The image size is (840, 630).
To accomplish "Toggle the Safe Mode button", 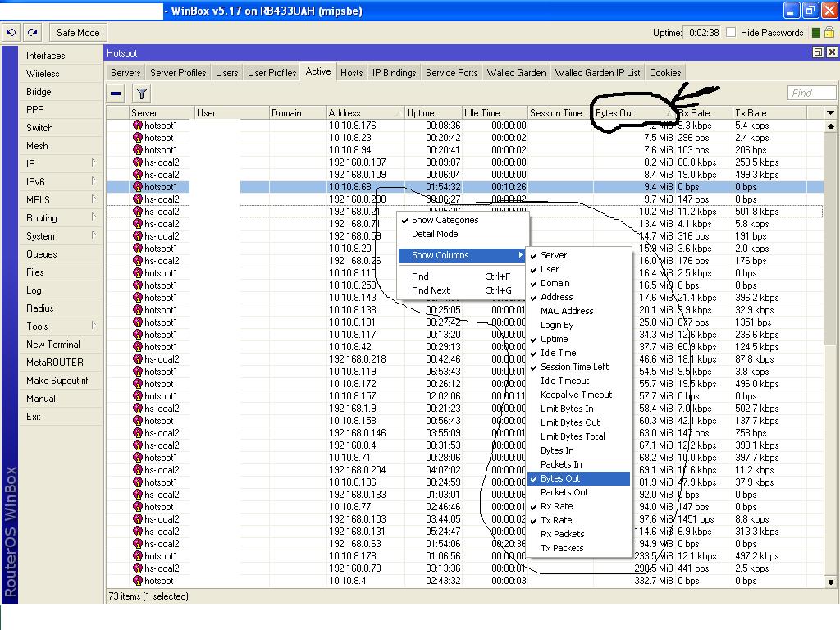I will click(x=77, y=33).
